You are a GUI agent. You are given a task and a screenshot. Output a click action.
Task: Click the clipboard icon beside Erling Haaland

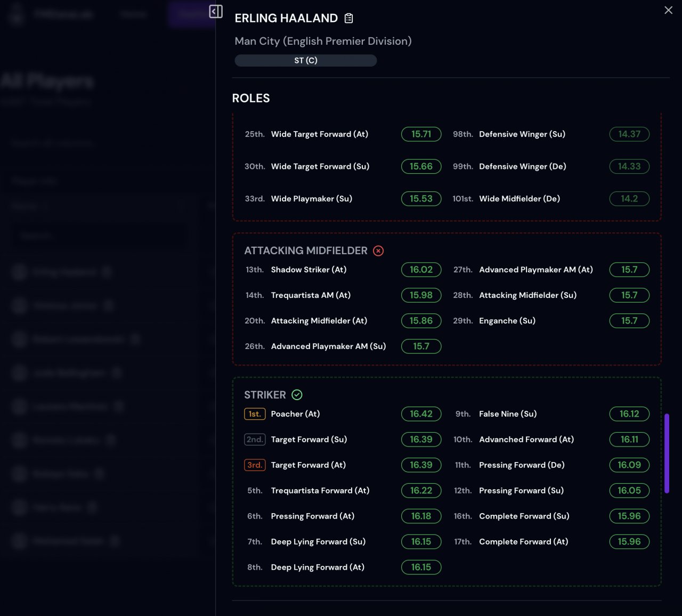[x=349, y=18]
